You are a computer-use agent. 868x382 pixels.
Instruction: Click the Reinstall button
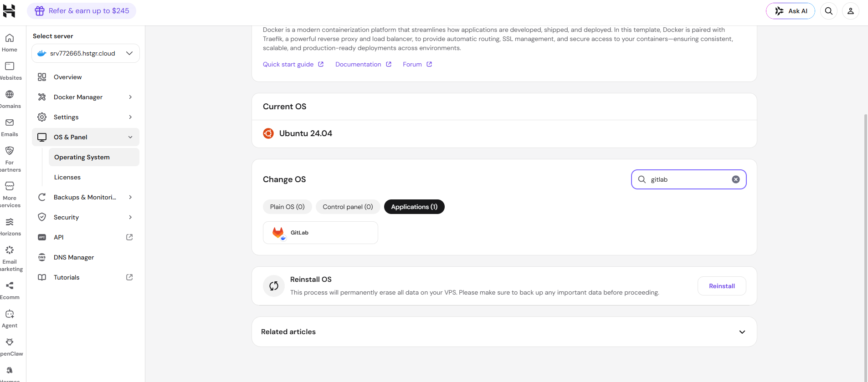pos(722,286)
